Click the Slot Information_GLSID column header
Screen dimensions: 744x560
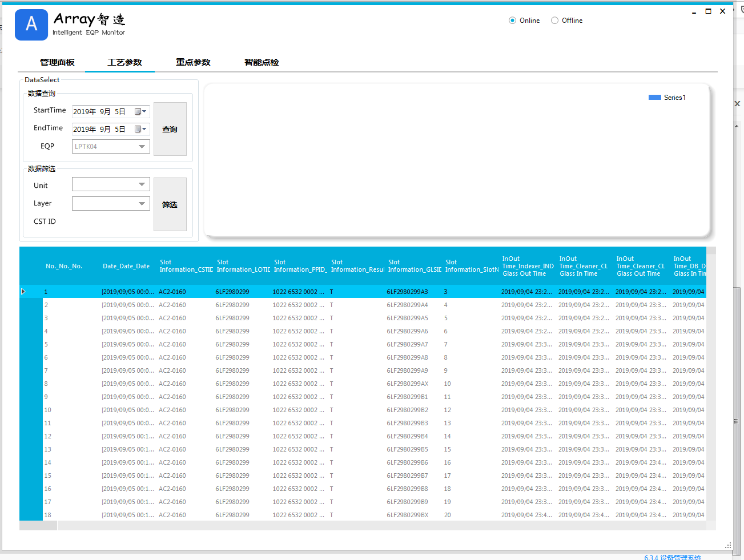click(x=415, y=266)
